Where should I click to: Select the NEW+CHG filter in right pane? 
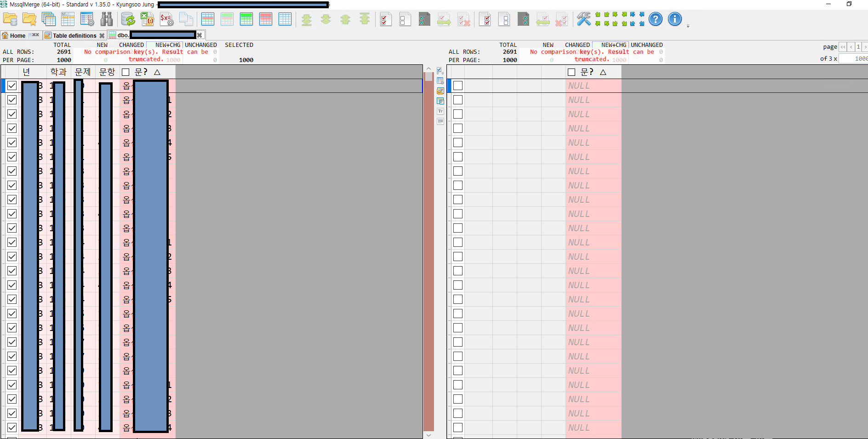[614, 45]
